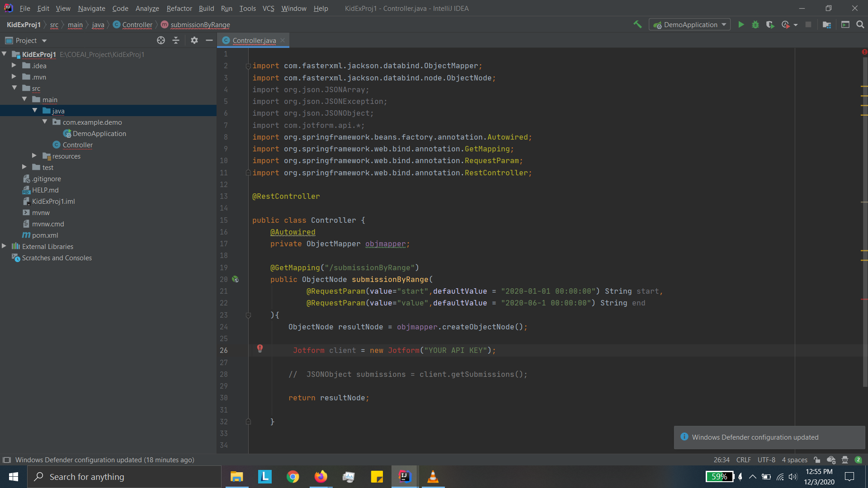Viewport: 868px width, 488px height.
Task: Select Opened File using the crosshair icon
Action: 161,40
